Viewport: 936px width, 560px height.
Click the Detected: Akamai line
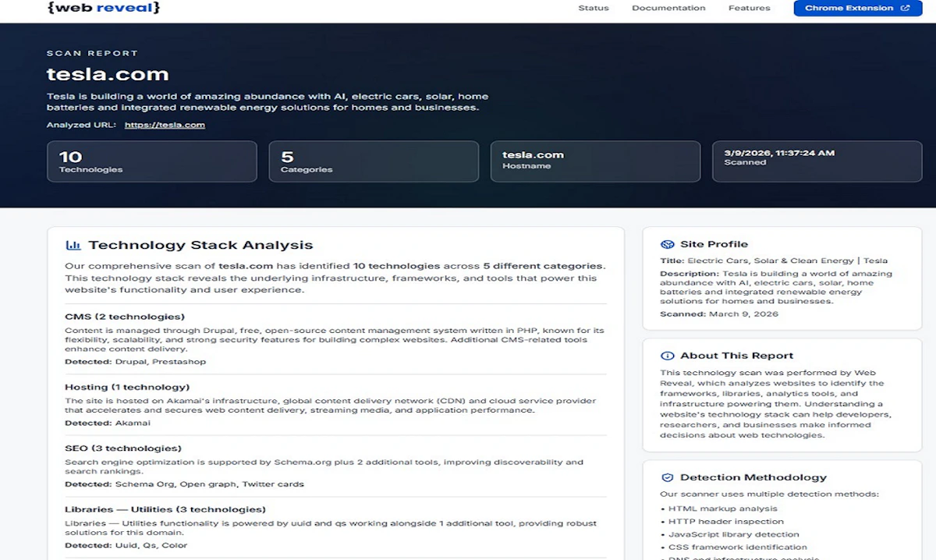[x=108, y=423]
